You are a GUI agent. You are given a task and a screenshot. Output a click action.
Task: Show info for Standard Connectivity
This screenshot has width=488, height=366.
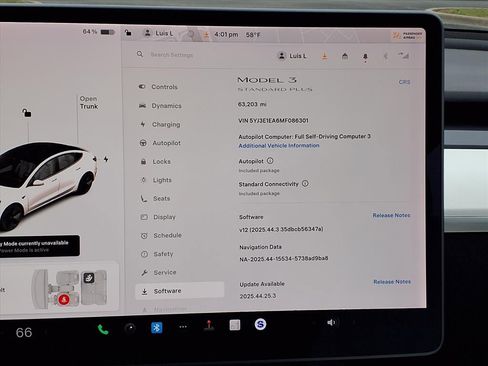305,183
